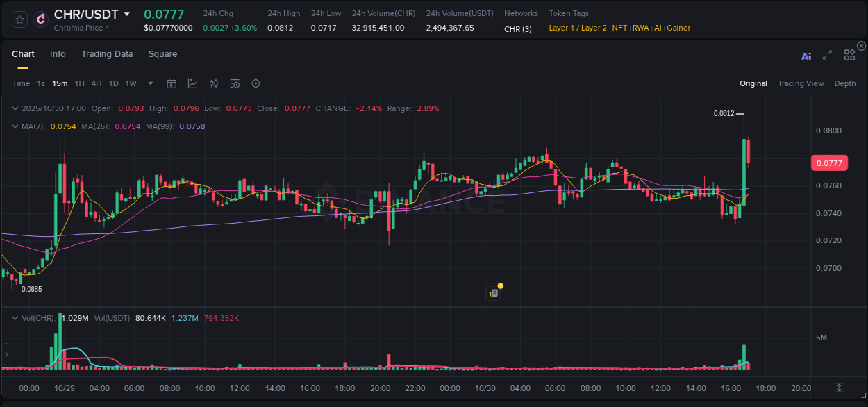868x407 pixels.
Task: Collapse the OHLC info row using its chevron
Action: pyautogui.click(x=15, y=108)
